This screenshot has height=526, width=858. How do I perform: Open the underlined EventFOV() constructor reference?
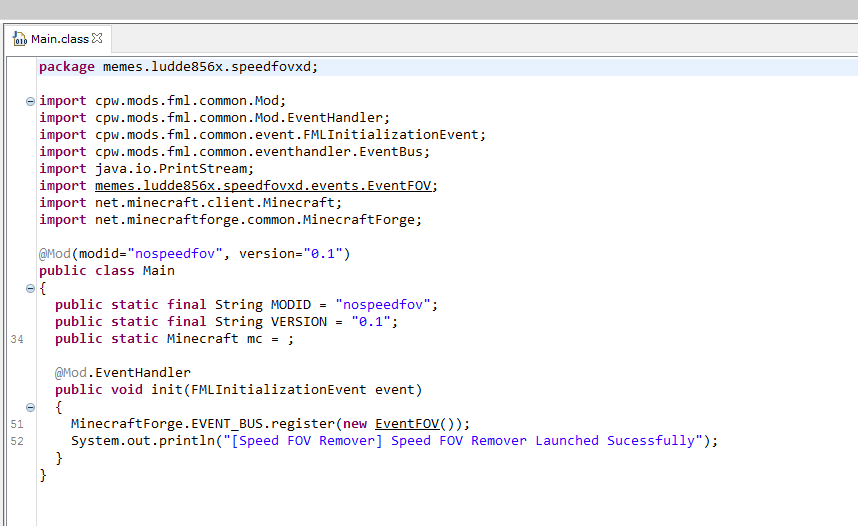click(x=407, y=424)
